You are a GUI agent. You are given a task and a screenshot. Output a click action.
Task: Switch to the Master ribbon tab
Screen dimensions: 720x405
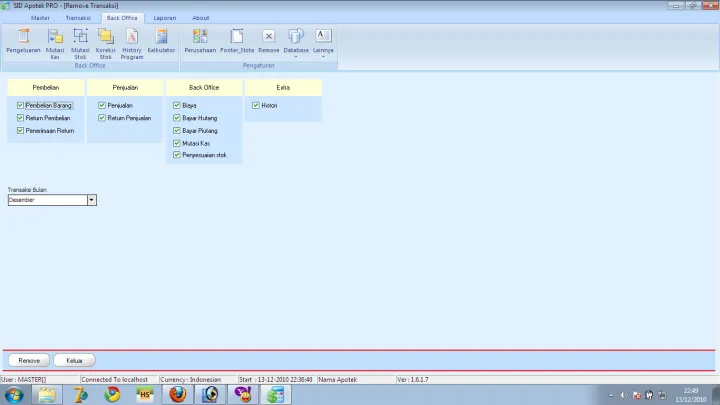click(40, 18)
